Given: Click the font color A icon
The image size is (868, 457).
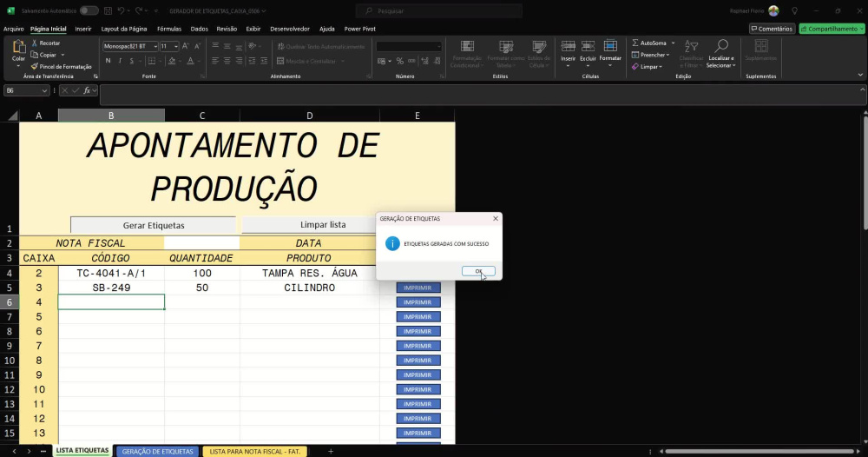Looking at the screenshot, I should click(x=190, y=61).
